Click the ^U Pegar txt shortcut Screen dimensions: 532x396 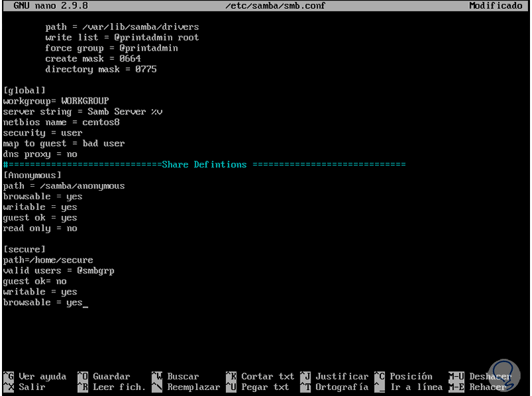click(257, 387)
